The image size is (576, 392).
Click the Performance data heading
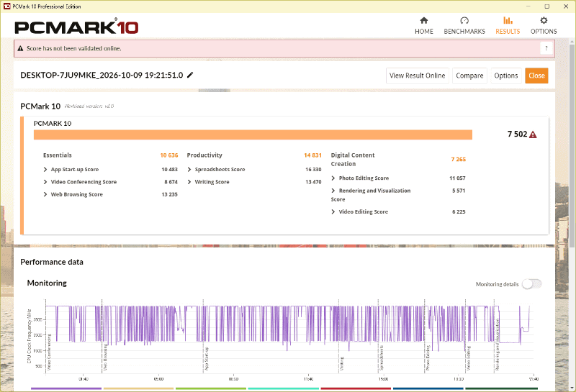coord(52,262)
